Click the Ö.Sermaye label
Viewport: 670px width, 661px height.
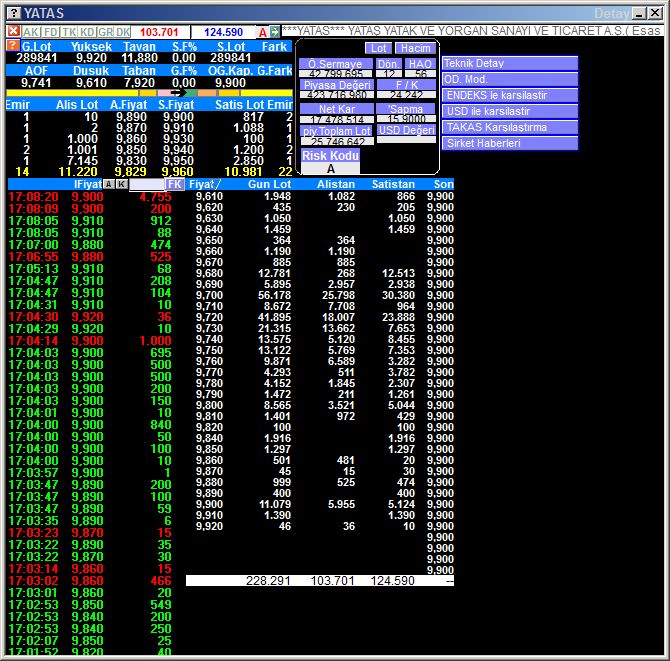click(335, 64)
